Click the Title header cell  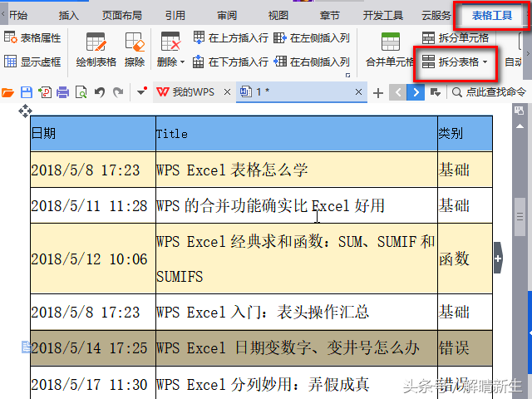pos(297,133)
